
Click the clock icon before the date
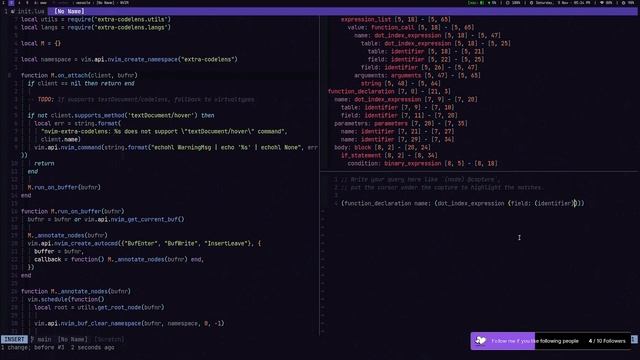point(531,2)
